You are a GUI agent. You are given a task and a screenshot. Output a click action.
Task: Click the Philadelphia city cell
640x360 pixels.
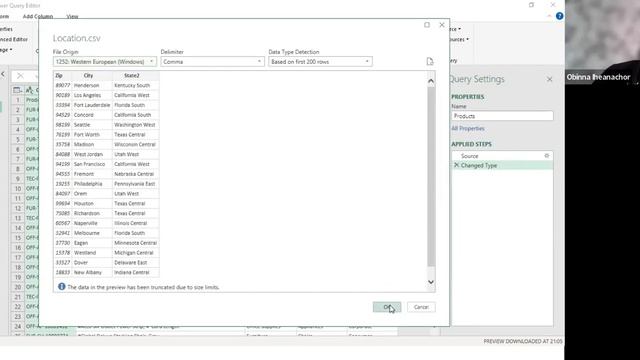pyautogui.click(x=92, y=184)
